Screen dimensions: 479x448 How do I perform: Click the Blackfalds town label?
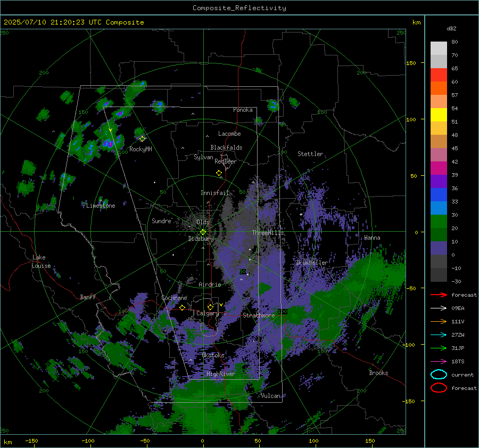click(x=226, y=148)
